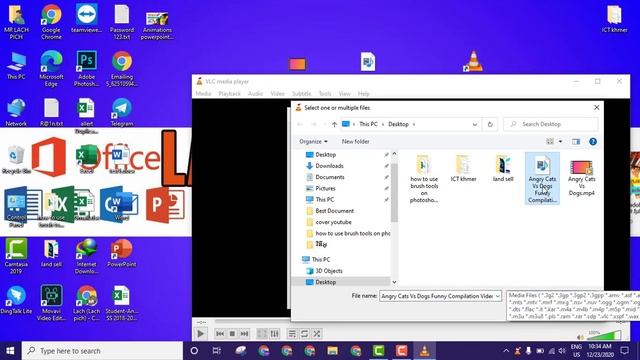Click the VLC play button

[x=200, y=333]
